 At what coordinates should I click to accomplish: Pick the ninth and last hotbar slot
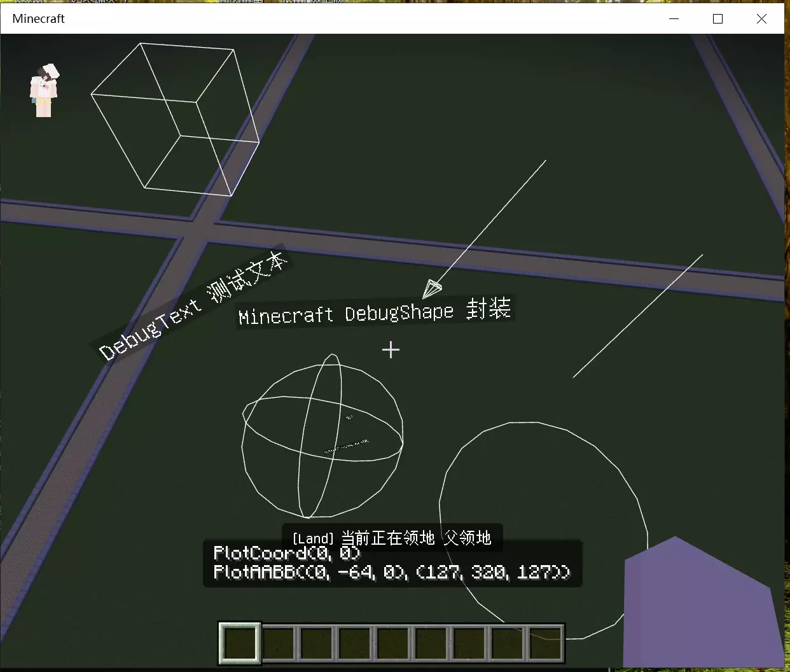click(545, 643)
